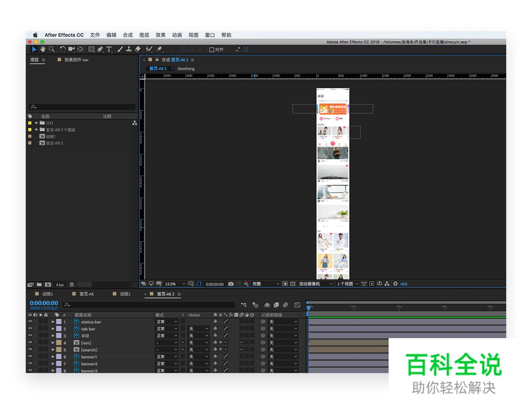This screenshot has height=413, width=532.
Task: Open the 活动摄像机 camera dropdown
Action: [x=315, y=284]
